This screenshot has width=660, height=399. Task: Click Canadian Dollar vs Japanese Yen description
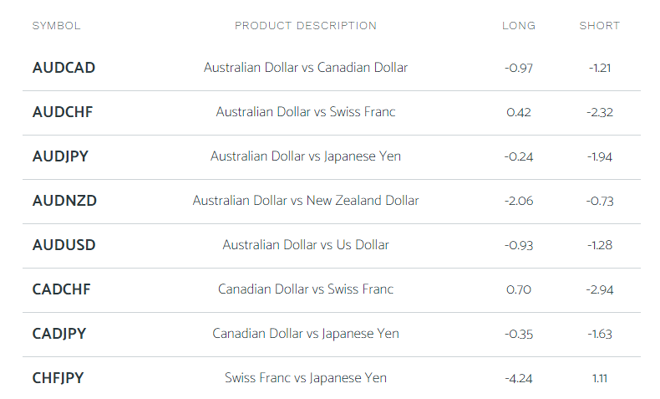tap(306, 334)
